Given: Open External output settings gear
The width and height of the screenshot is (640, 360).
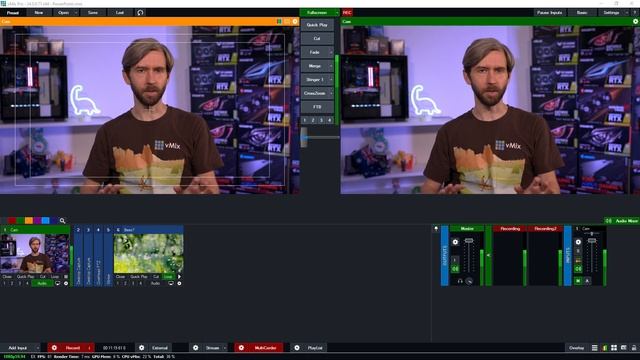Looking at the screenshot, I should click(142, 348).
